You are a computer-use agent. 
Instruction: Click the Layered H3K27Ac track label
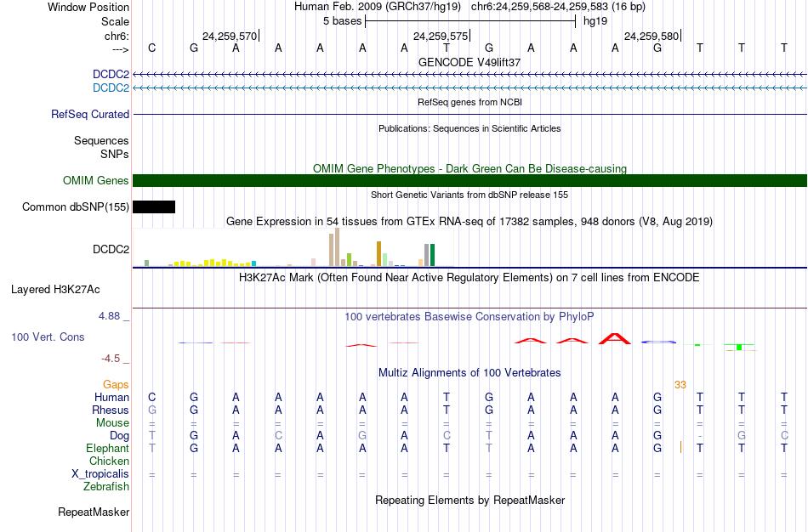(55, 290)
